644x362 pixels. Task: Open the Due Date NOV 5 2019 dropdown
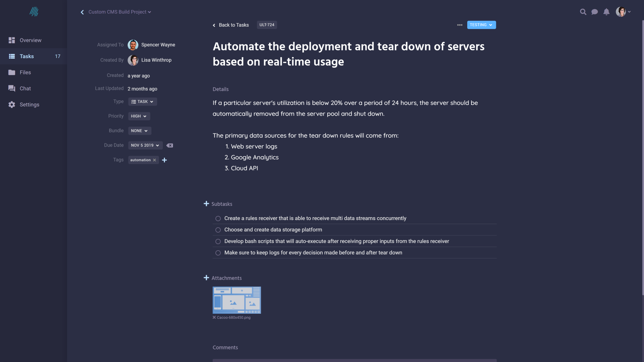click(145, 145)
